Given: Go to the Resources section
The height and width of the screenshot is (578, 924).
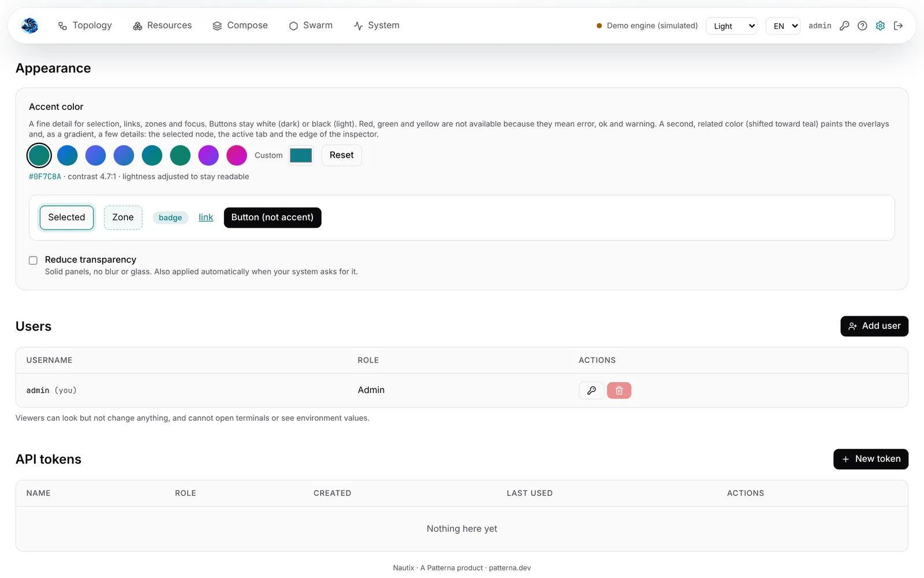Looking at the screenshot, I should click(x=162, y=25).
